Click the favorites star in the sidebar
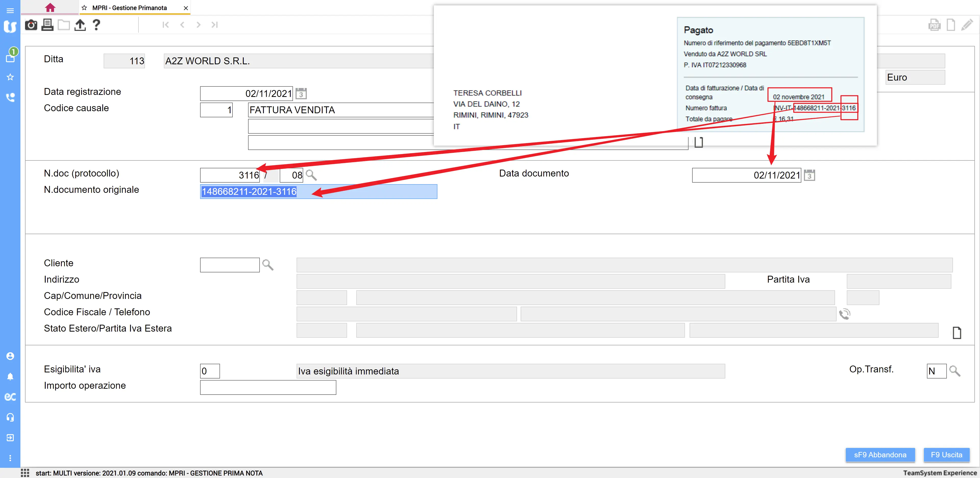 (x=10, y=77)
